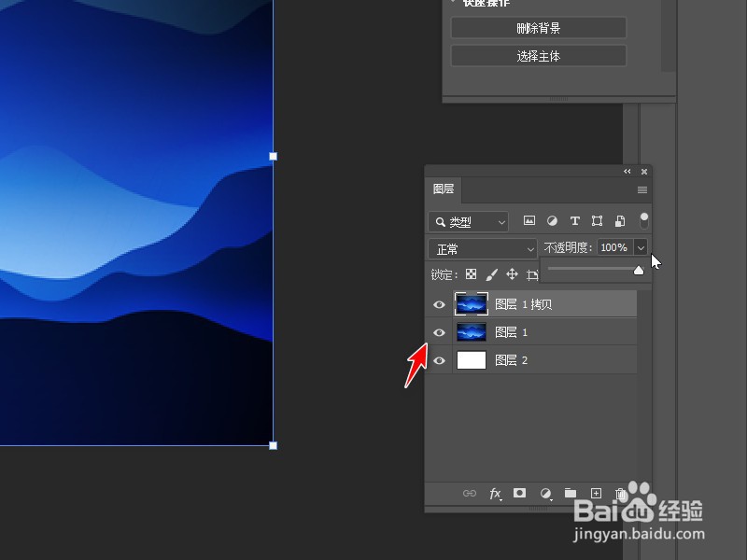The image size is (747, 560).
Task: Hide the 图层 1 拷贝 layer
Action: pos(439,304)
